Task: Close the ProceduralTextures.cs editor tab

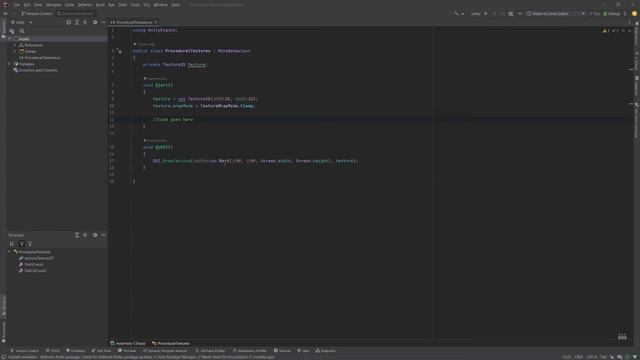Action: pyautogui.click(x=156, y=22)
